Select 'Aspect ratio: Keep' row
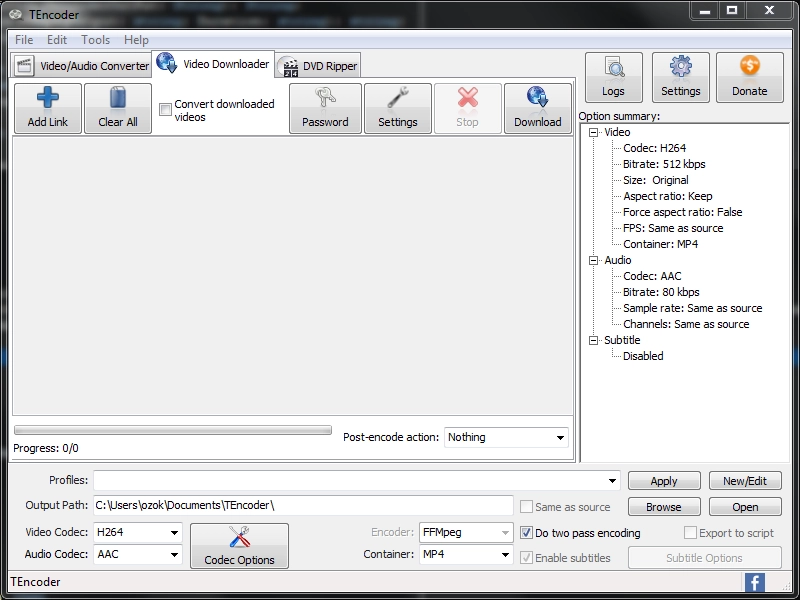Viewport: 800px width, 600px height. coord(667,196)
